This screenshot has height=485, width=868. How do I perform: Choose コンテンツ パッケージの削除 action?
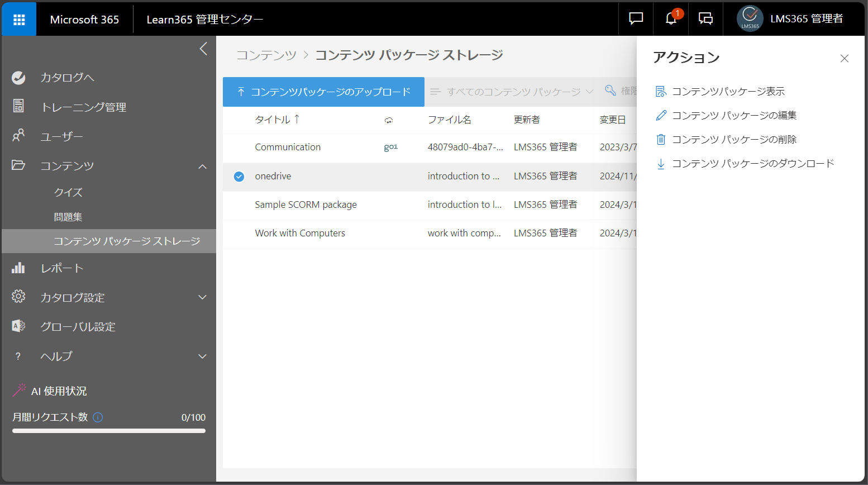point(734,140)
